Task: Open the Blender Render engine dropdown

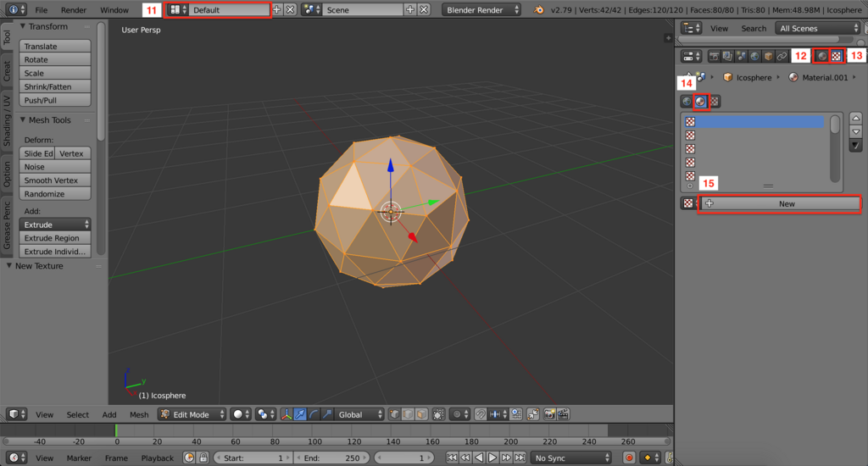Action: (481, 10)
